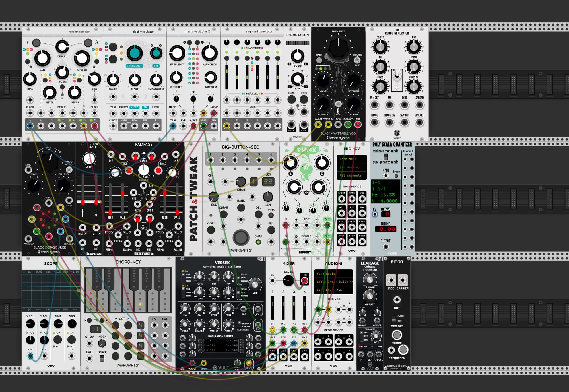Click the MIDI-CV V/OCT output jack
Viewport: 569px width, 392px height.
click(x=341, y=199)
